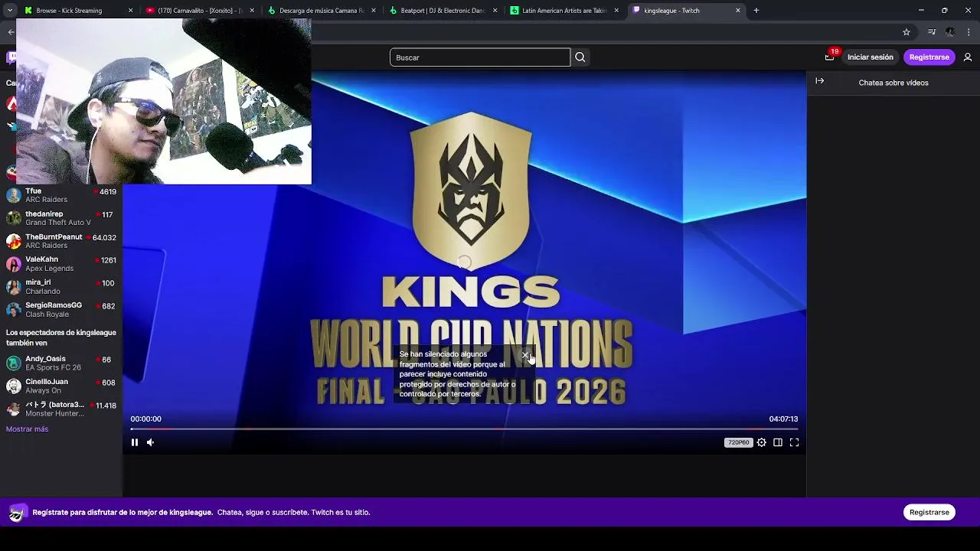Click Registrarse in the bottom banner
The image size is (980, 551).
tap(929, 512)
